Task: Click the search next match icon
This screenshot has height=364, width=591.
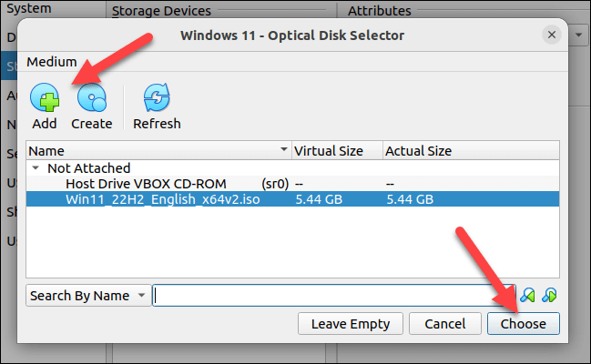Action: (x=549, y=295)
